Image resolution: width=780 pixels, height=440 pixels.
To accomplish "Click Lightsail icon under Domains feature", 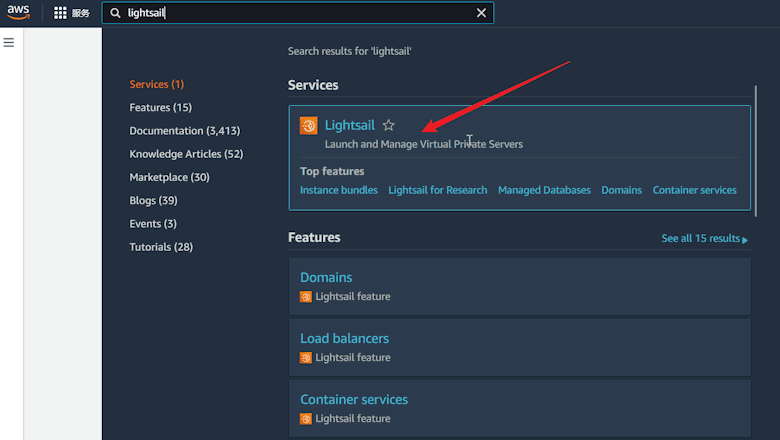I will pyautogui.click(x=306, y=297).
